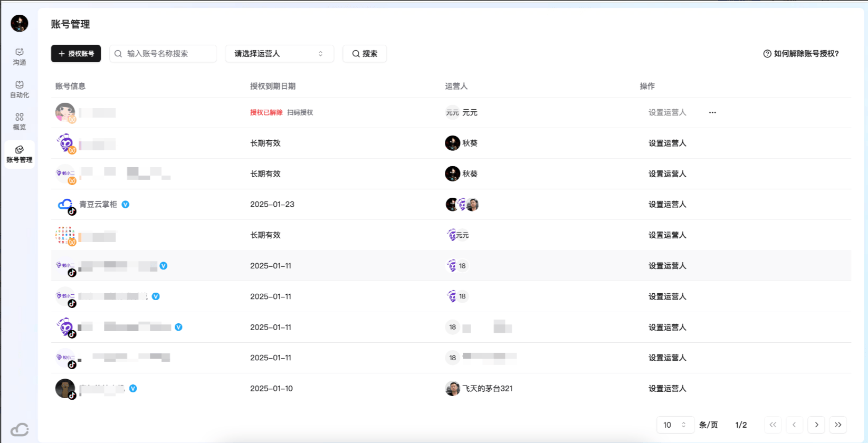Go to the next page
The width and height of the screenshot is (868, 443).
816,425
